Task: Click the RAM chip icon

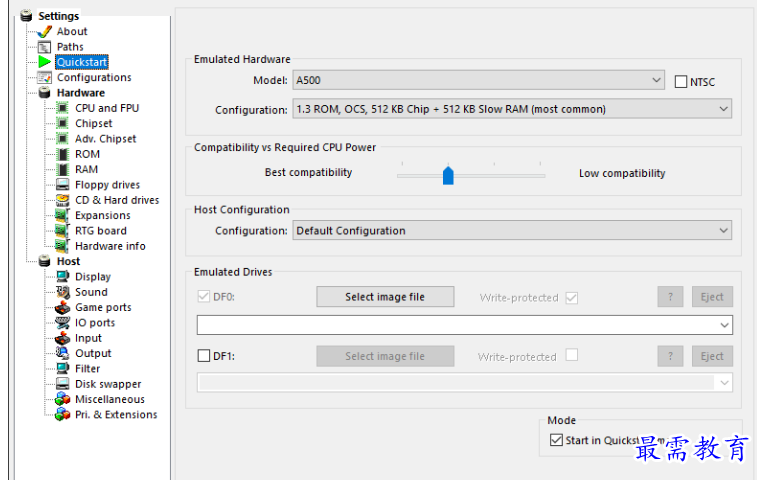Action: [x=62, y=169]
